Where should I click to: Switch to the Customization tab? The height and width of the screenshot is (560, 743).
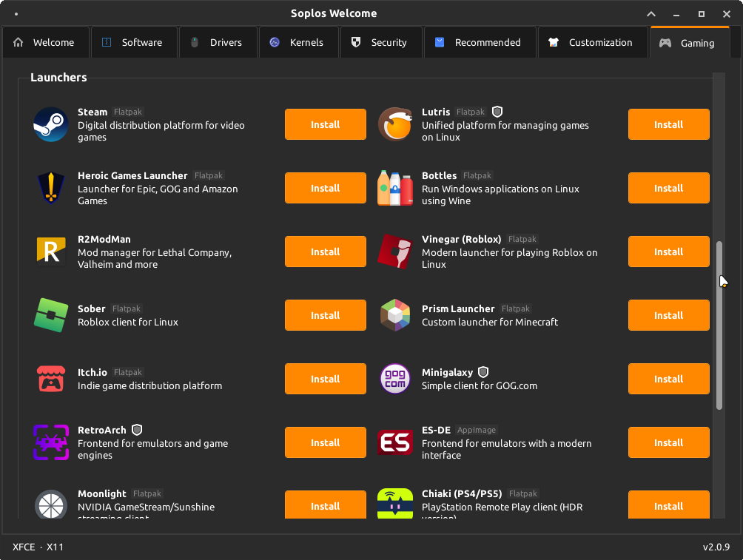click(593, 43)
